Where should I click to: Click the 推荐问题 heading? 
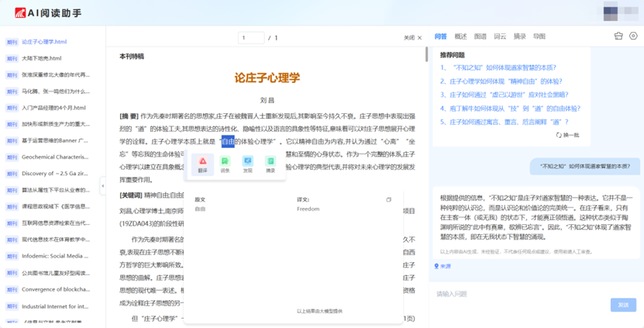coord(453,55)
